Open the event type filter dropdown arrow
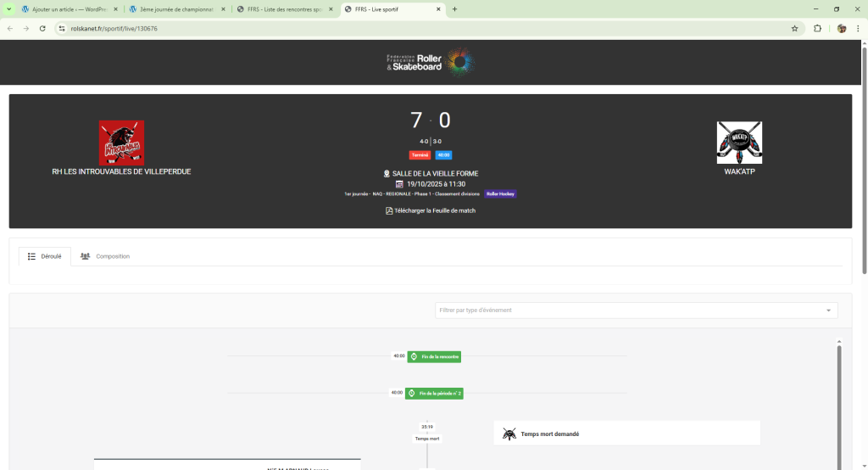 point(828,311)
